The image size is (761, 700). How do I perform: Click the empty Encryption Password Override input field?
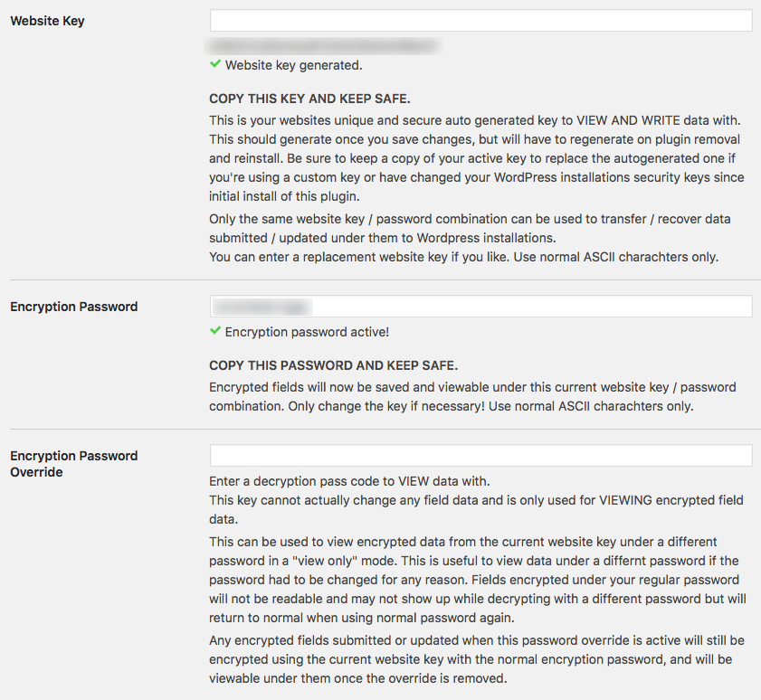click(480, 455)
